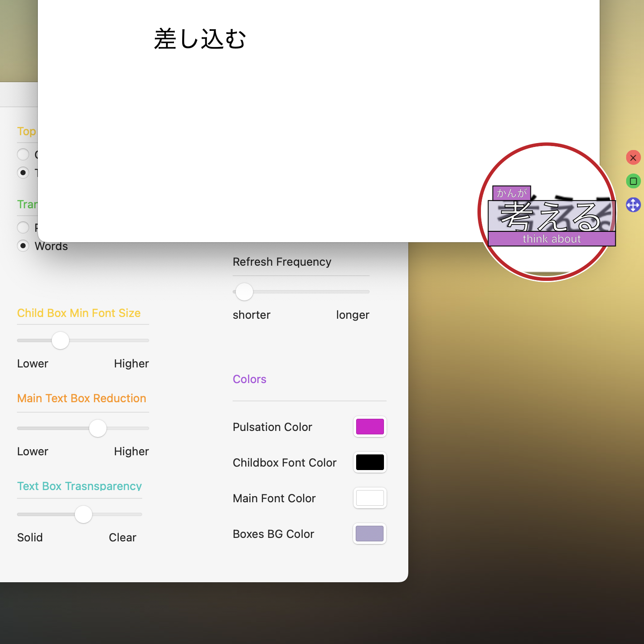Image resolution: width=644 pixels, height=644 pixels.
Task: Open the Pulsation Color swatch
Action: click(370, 427)
